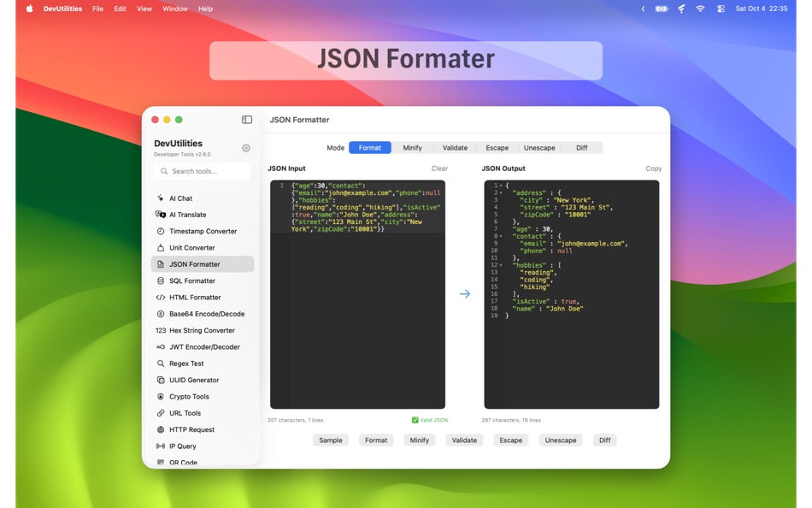
Task: Select the Regex Test tool
Action: click(203, 363)
